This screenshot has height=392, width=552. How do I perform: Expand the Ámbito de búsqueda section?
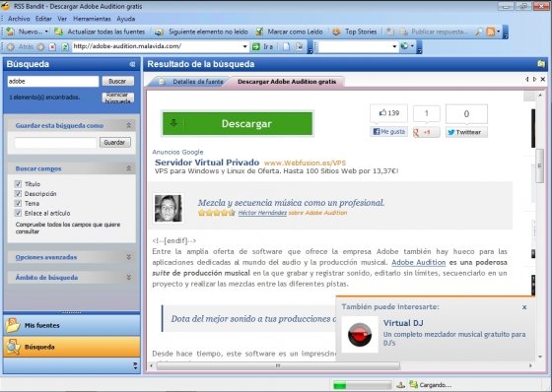(x=129, y=278)
